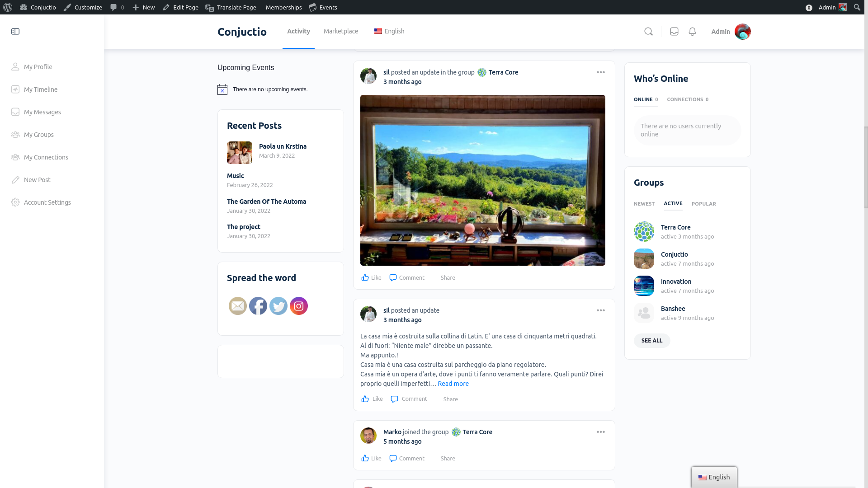Click the email follow icon
This screenshot has width=868, height=488.
(238, 306)
